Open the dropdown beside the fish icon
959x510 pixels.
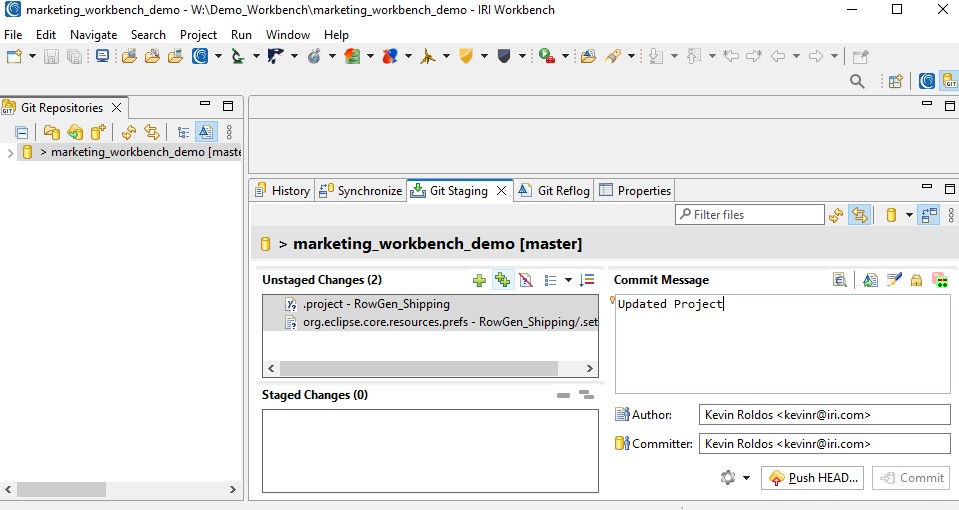click(x=408, y=56)
